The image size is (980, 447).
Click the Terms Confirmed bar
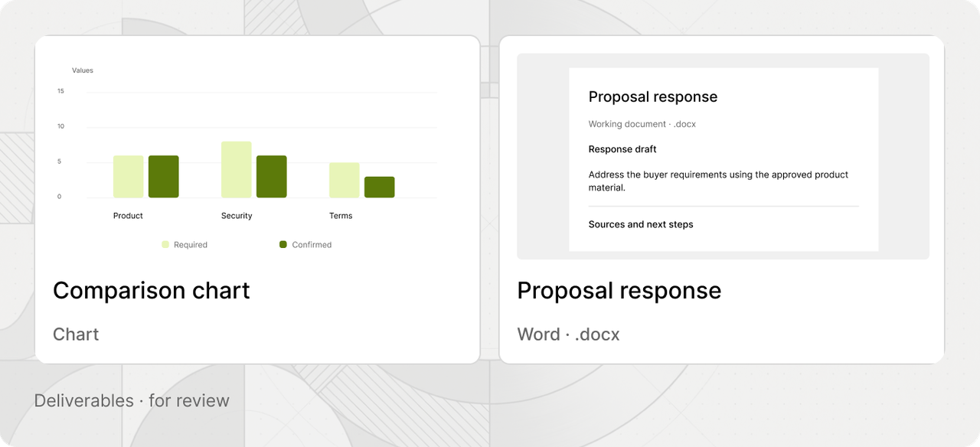pos(380,188)
